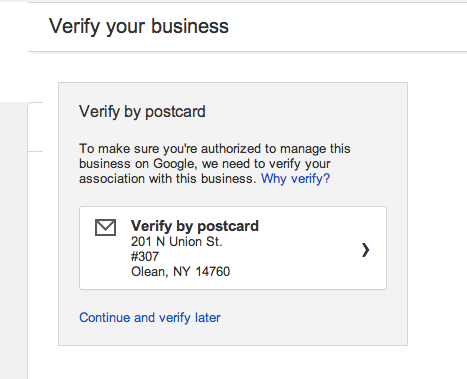
Task: Click the text 'association with this business.'
Action: coord(168,179)
